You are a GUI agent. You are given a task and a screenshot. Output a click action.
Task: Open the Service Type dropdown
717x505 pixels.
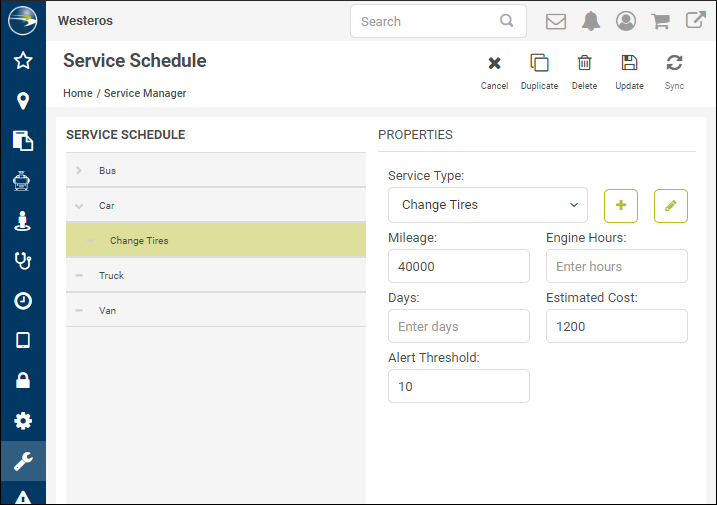(x=489, y=205)
